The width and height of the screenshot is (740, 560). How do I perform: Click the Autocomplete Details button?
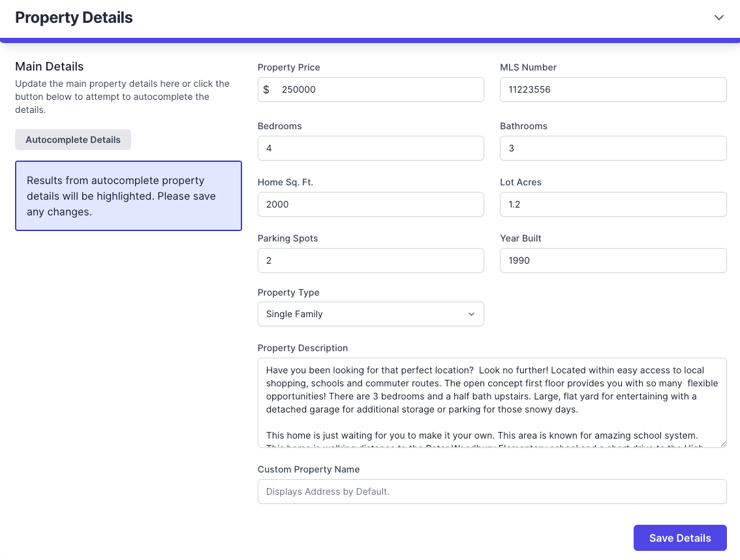click(73, 140)
